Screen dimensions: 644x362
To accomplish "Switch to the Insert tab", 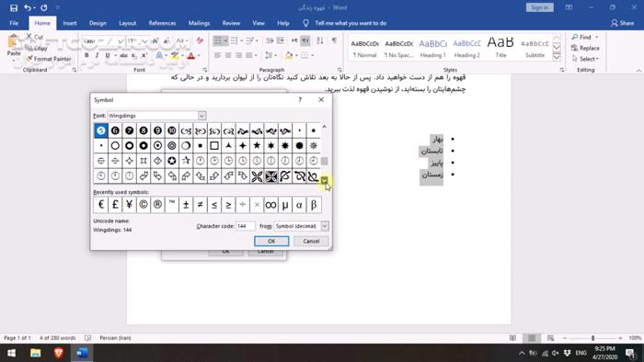I will [69, 23].
